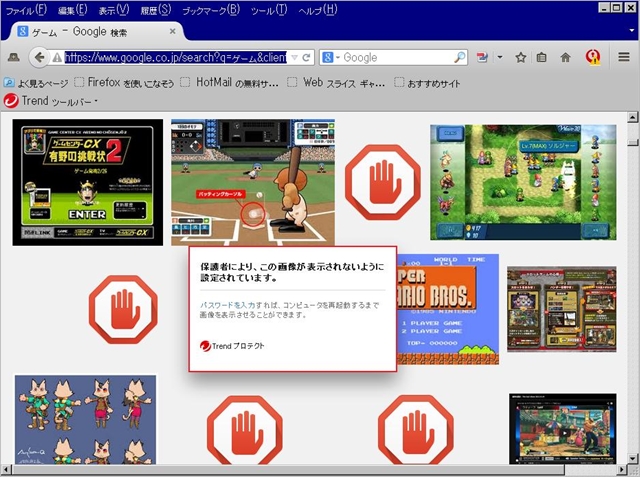Open the hamburger menu
Screen dimensions: 640x477
624,57
